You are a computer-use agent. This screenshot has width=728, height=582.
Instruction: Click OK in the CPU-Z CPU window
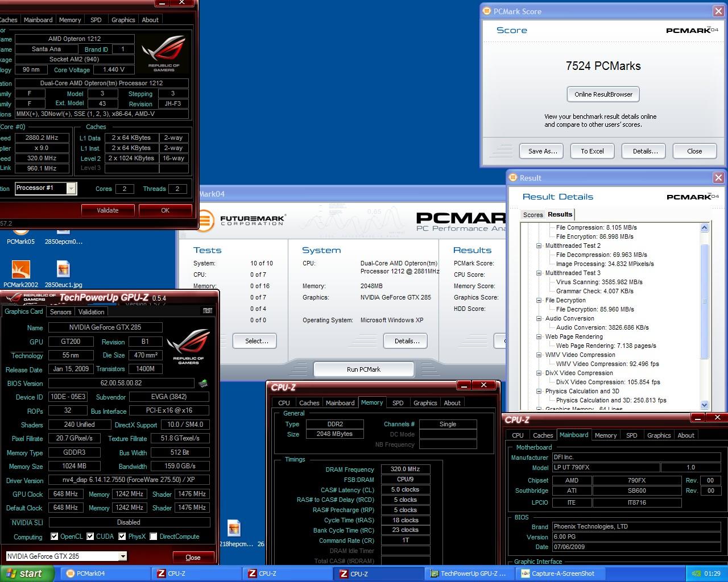point(165,210)
